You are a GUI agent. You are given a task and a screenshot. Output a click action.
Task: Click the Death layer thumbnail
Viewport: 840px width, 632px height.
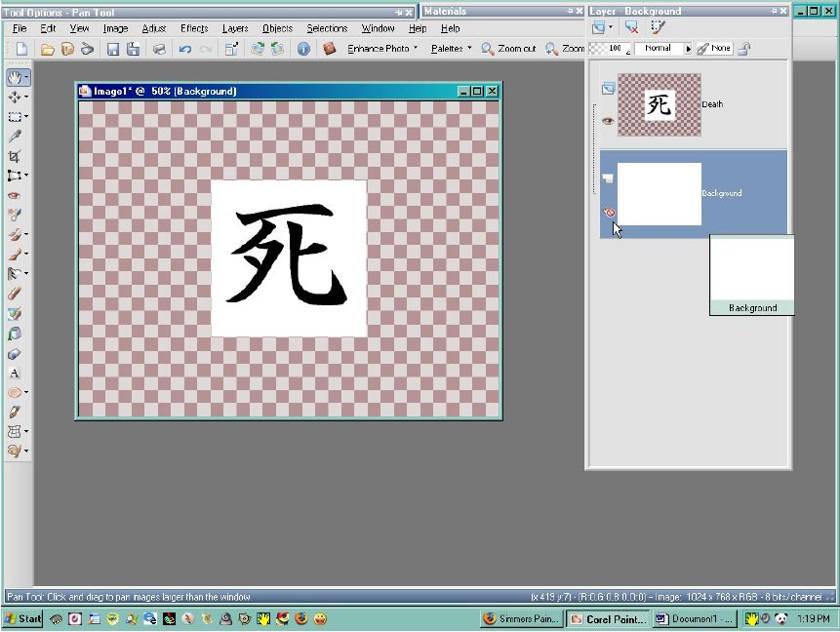click(659, 105)
